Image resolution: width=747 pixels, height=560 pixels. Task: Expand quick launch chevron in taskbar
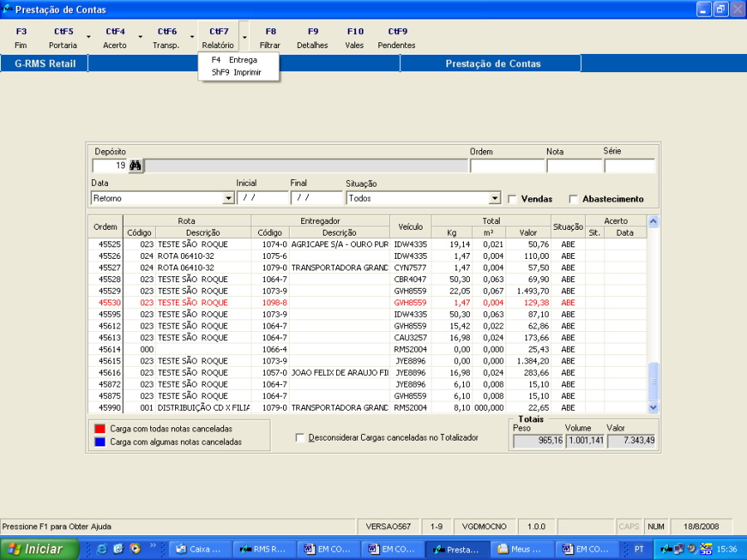tap(153, 546)
